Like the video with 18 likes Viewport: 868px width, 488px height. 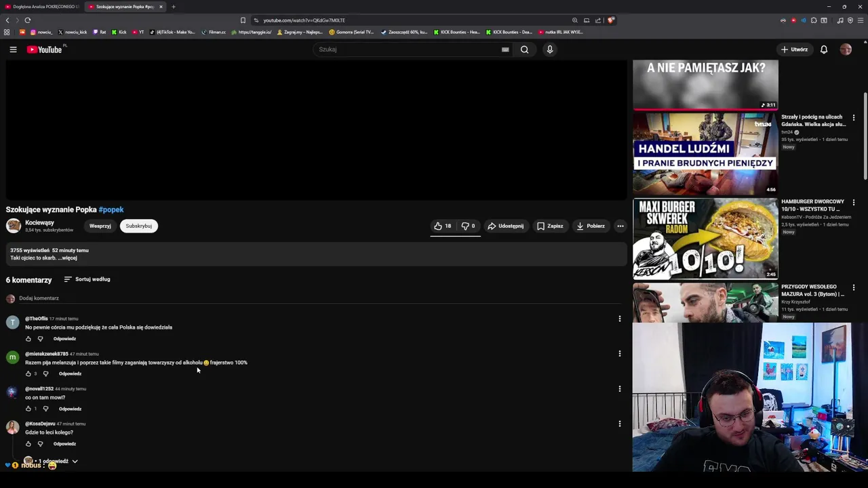click(443, 226)
